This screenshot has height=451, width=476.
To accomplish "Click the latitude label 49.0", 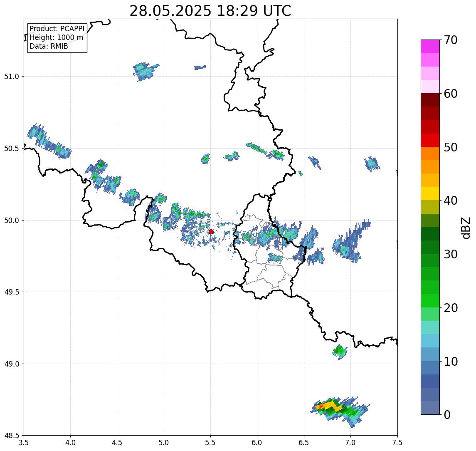I will [x=12, y=364].
